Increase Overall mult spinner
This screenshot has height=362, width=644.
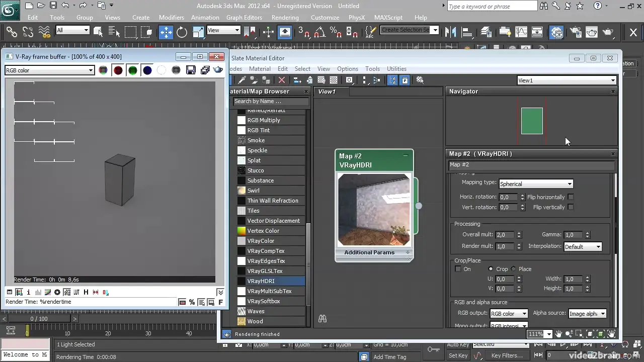click(x=519, y=233)
